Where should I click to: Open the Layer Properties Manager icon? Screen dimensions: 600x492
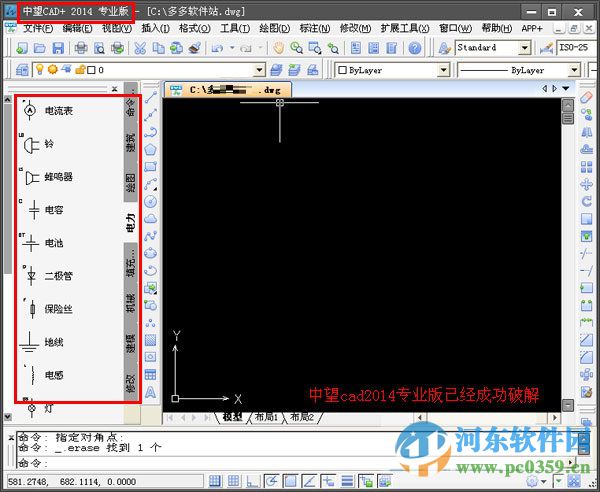point(22,70)
